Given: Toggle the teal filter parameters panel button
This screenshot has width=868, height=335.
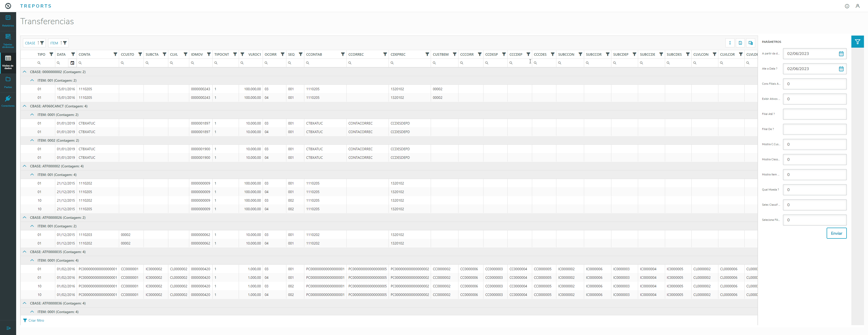Looking at the screenshot, I should [857, 42].
